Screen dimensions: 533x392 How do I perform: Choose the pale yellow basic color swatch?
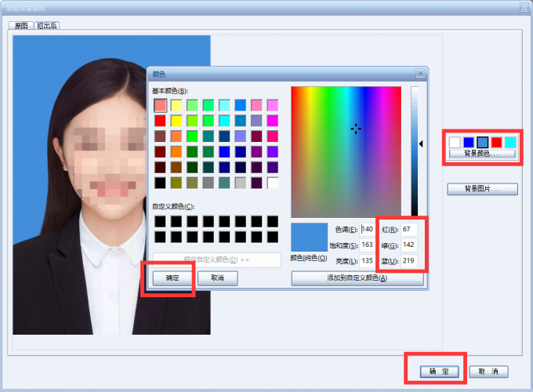point(176,105)
